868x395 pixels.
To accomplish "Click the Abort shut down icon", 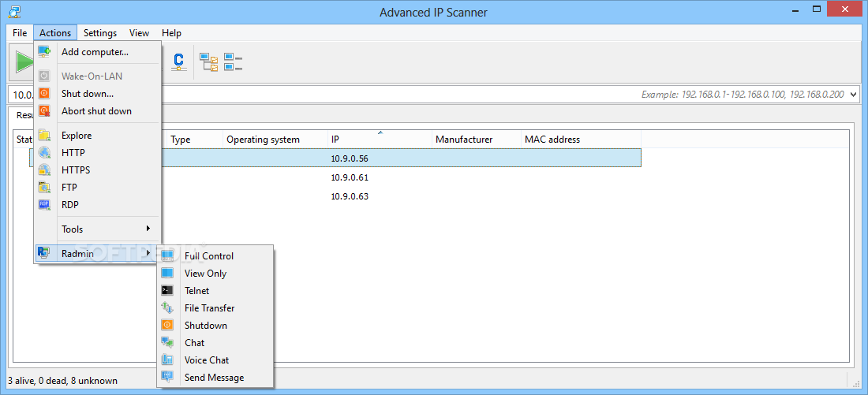I will tap(44, 110).
